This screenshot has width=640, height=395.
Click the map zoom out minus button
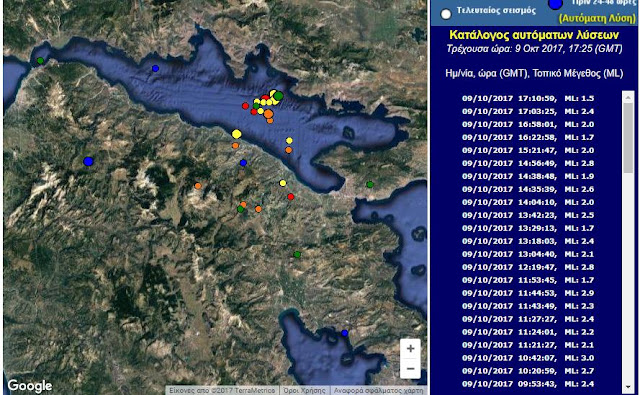coord(410,368)
